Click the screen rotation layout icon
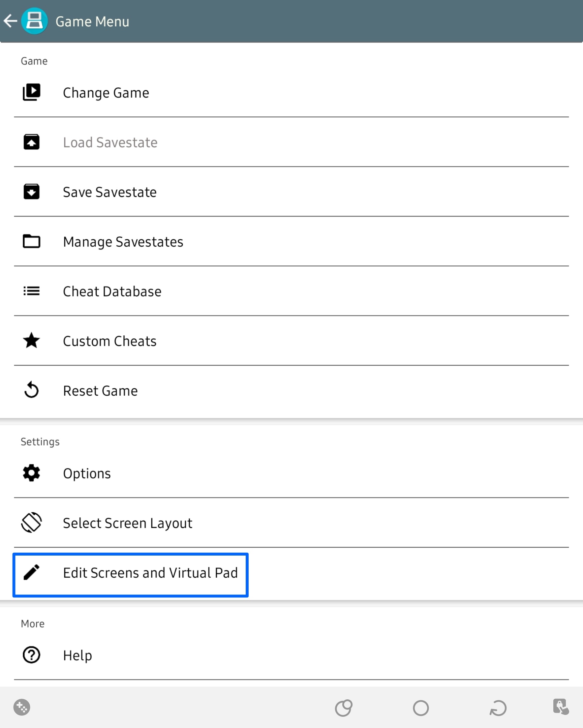 (x=31, y=522)
